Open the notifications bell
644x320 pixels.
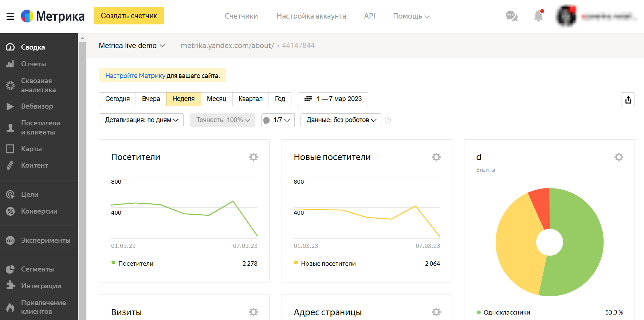tap(539, 15)
